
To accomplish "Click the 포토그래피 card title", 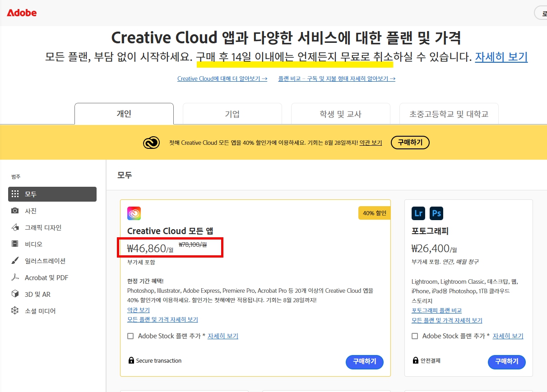I will 430,231.
